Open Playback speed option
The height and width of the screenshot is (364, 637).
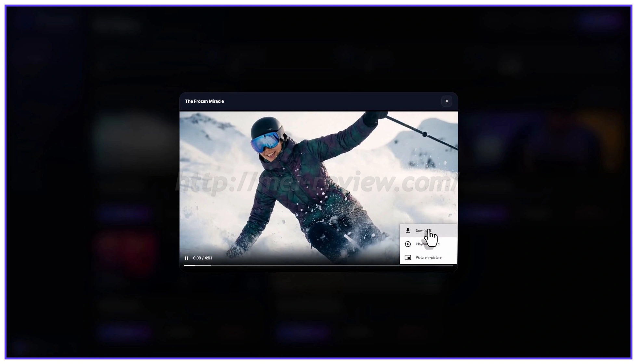point(428,244)
